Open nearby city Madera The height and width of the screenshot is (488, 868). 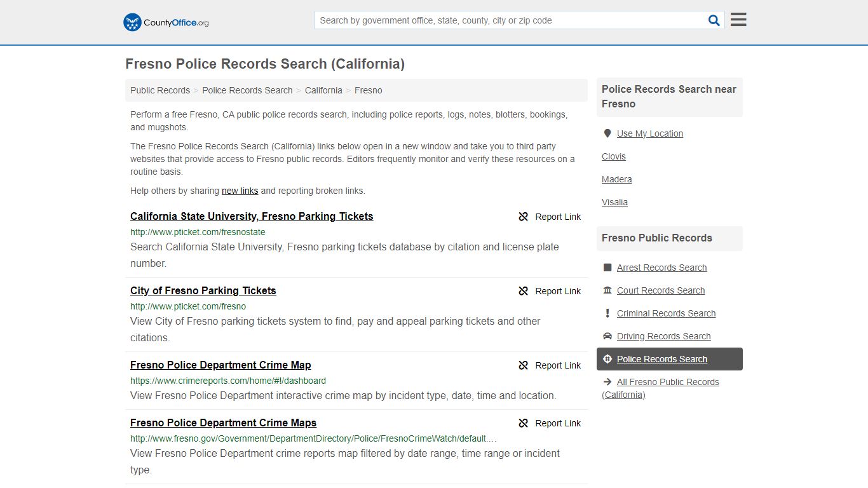click(617, 179)
